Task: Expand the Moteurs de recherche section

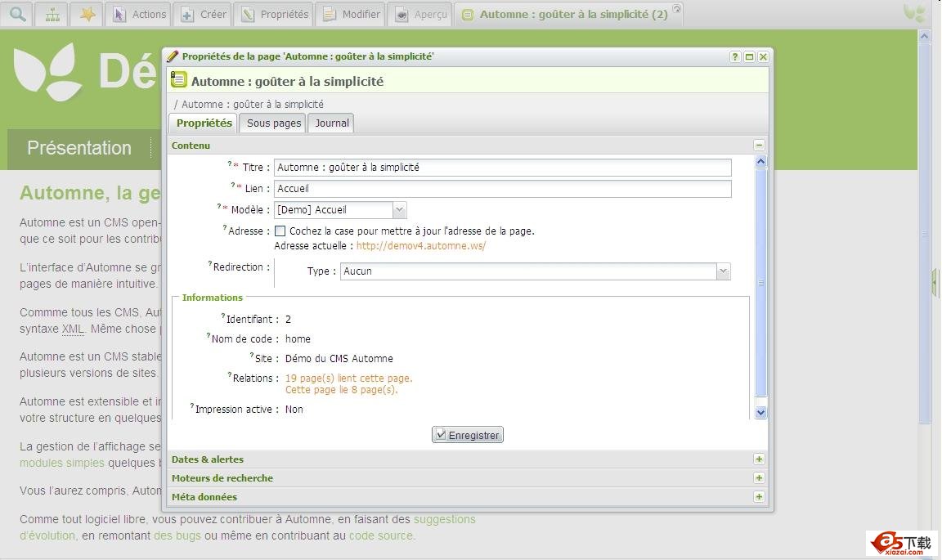Action: tap(759, 478)
